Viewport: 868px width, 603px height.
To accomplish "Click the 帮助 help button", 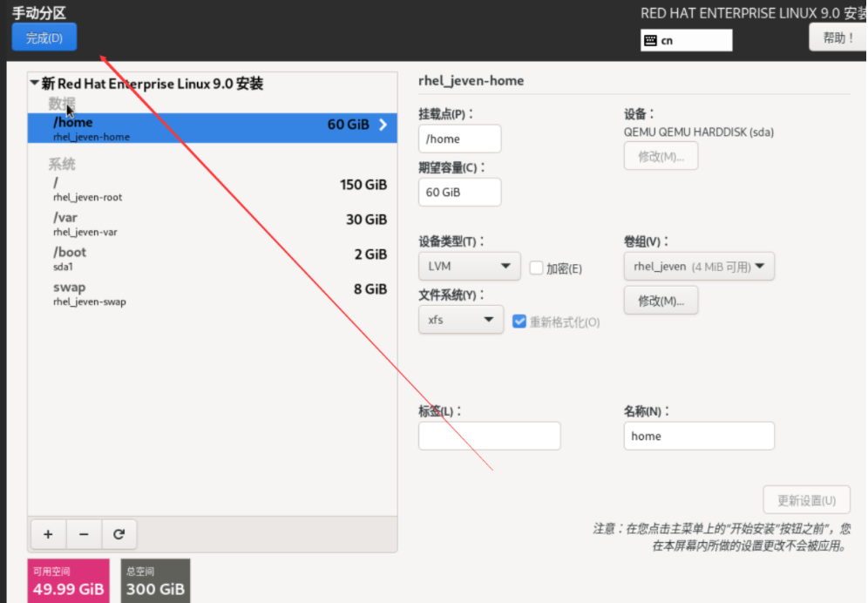I will coord(837,37).
